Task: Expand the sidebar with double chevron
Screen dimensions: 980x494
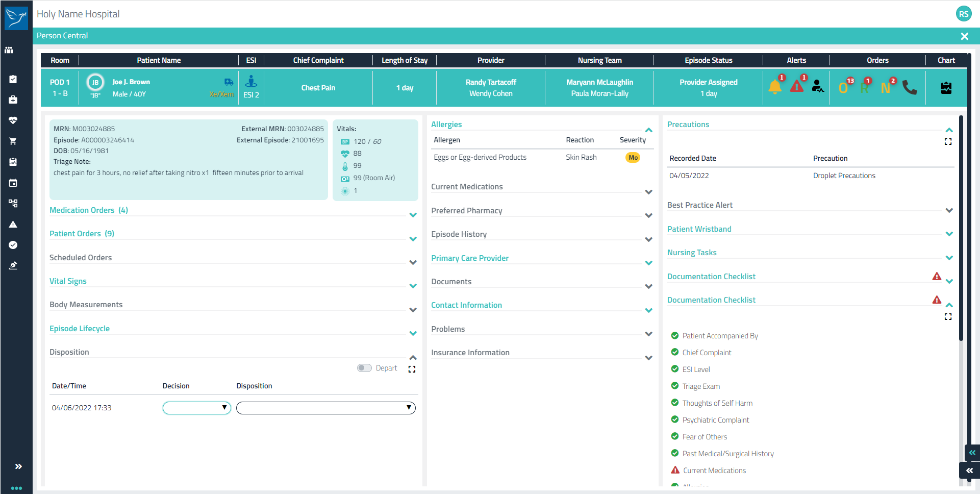Action: pos(18,466)
